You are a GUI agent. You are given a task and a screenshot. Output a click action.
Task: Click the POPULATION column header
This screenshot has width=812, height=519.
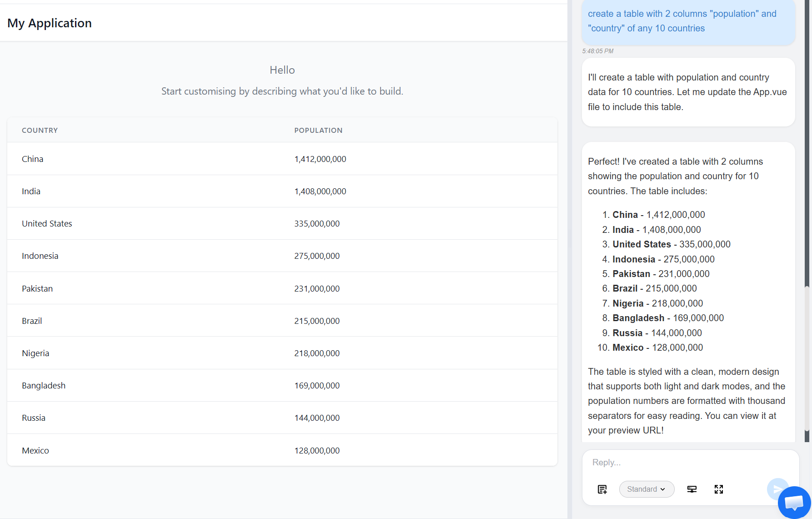click(x=318, y=131)
